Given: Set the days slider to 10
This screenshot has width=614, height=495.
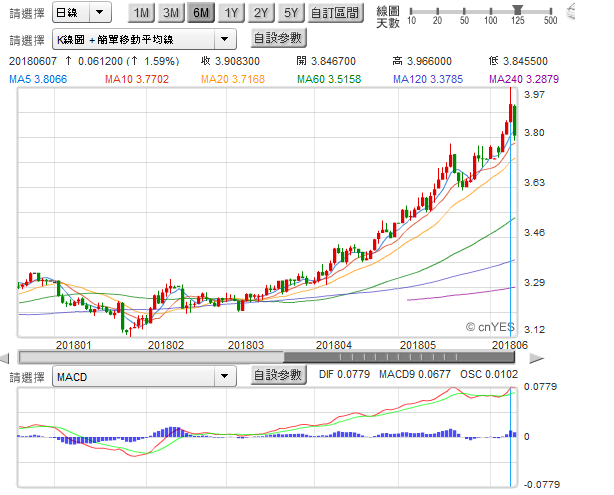Looking at the screenshot, I should click(411, 11).
